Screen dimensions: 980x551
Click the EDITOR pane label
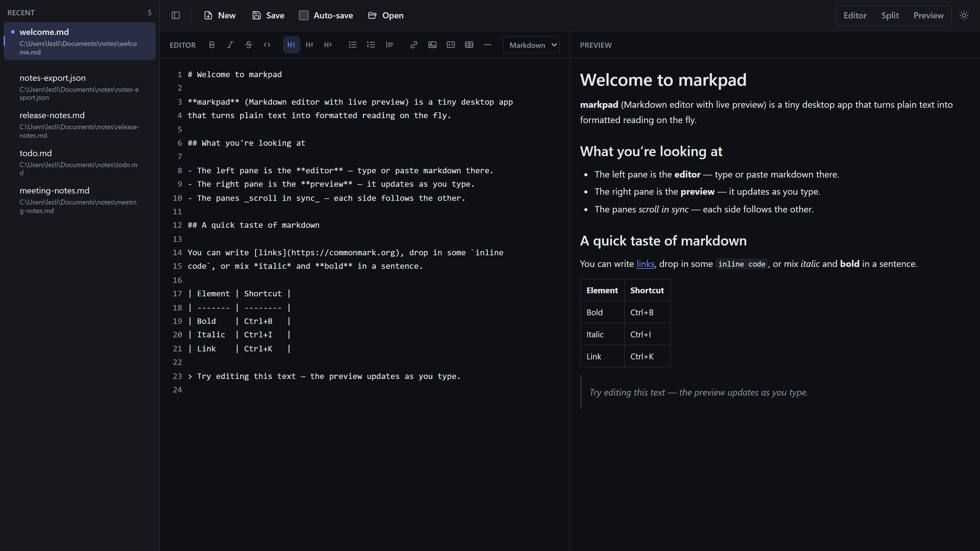tap(183, 45)
